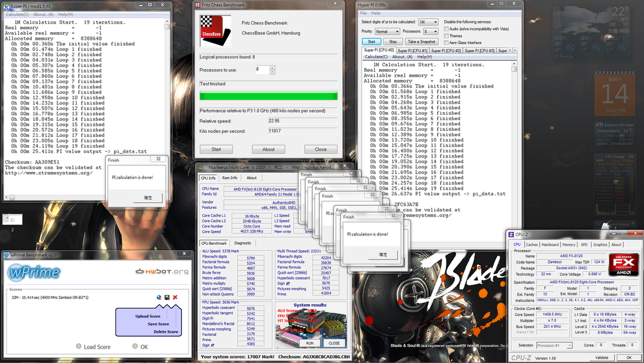Confirm the Super PI Finish dialog button
Viewport: 644px width, 363px height.
[148, 197]
